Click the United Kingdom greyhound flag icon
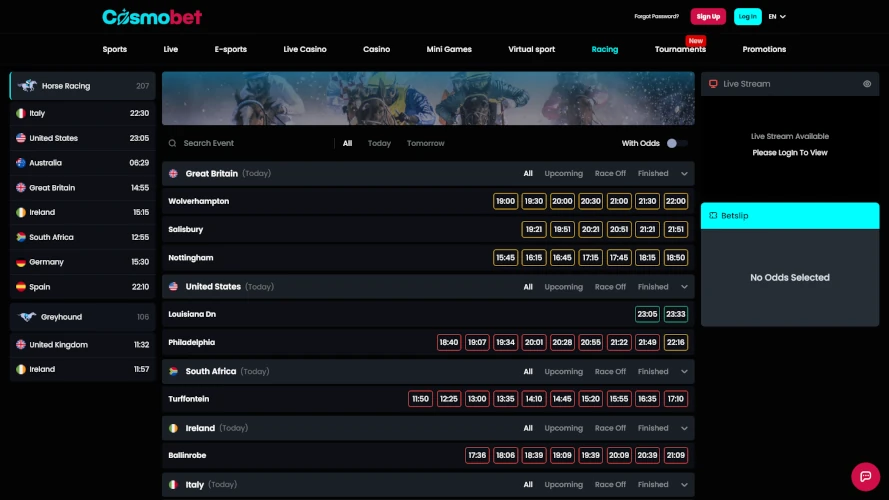Screen dimensions: 889x500 point(21,345)
